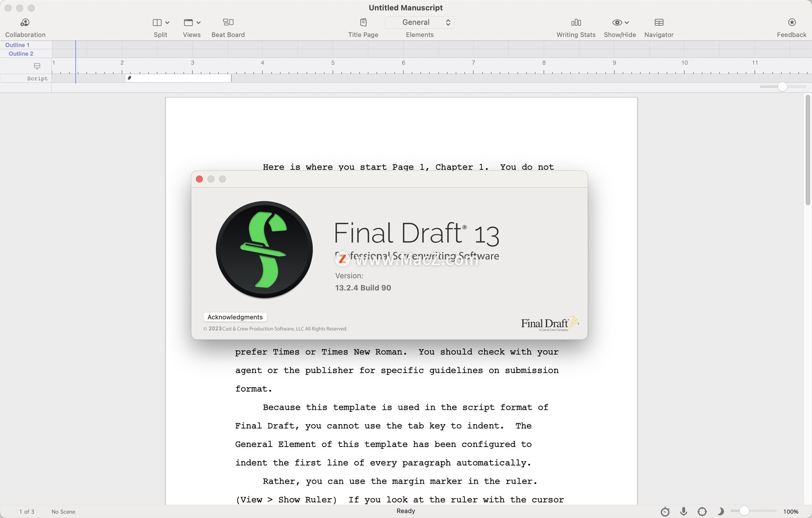Screen dimensions: 812x518
Task: Click in the line starting 'Because this template'
Action: [x=405, y=407]
